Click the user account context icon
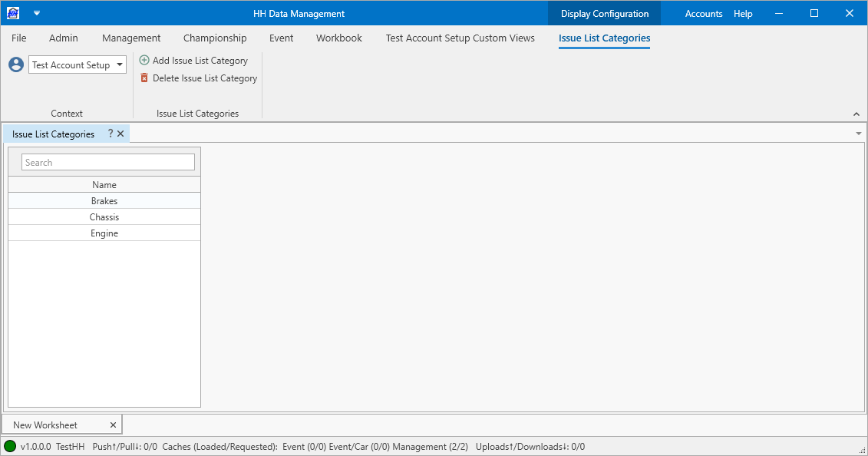This screenshot has height=456, width=868. pos(16,65)
